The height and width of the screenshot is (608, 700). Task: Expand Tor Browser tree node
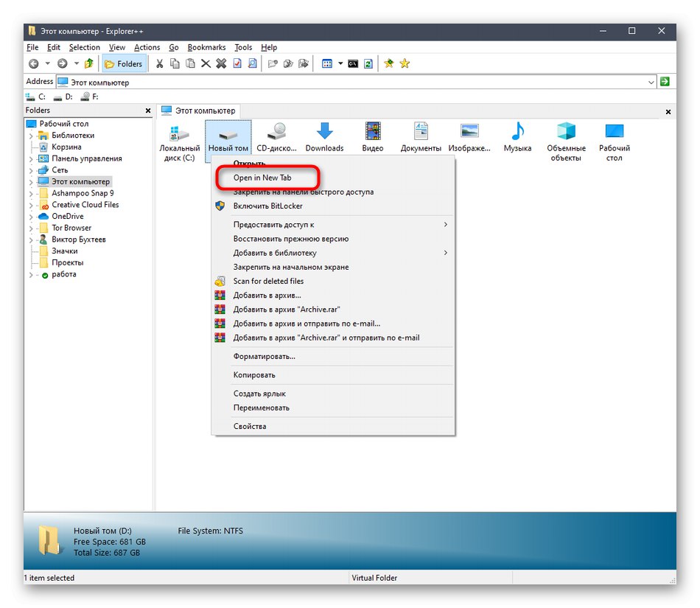click(31, 228)
